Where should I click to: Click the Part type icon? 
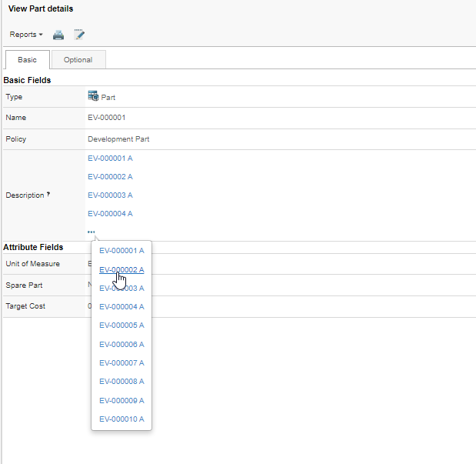point(93,96)
